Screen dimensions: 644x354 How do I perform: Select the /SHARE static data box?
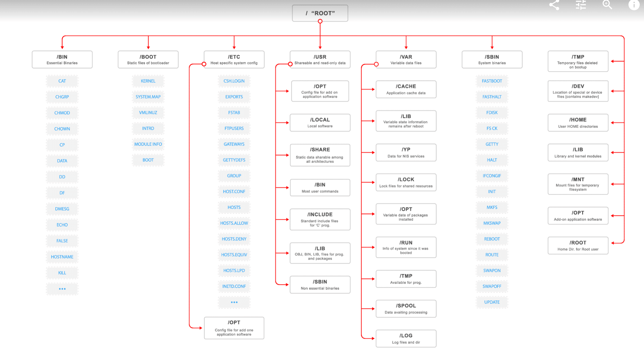(320, 155)
